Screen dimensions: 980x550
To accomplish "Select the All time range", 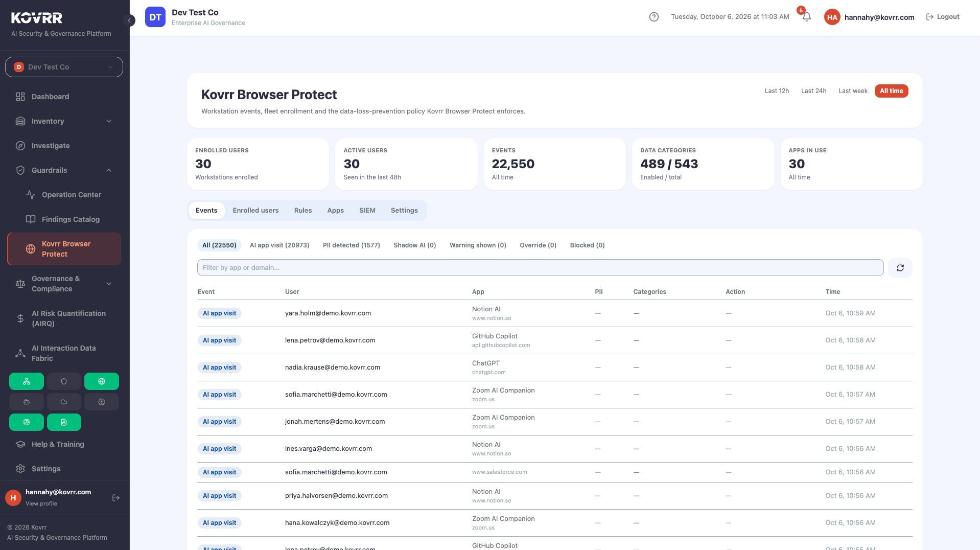I will click(892, 91).
